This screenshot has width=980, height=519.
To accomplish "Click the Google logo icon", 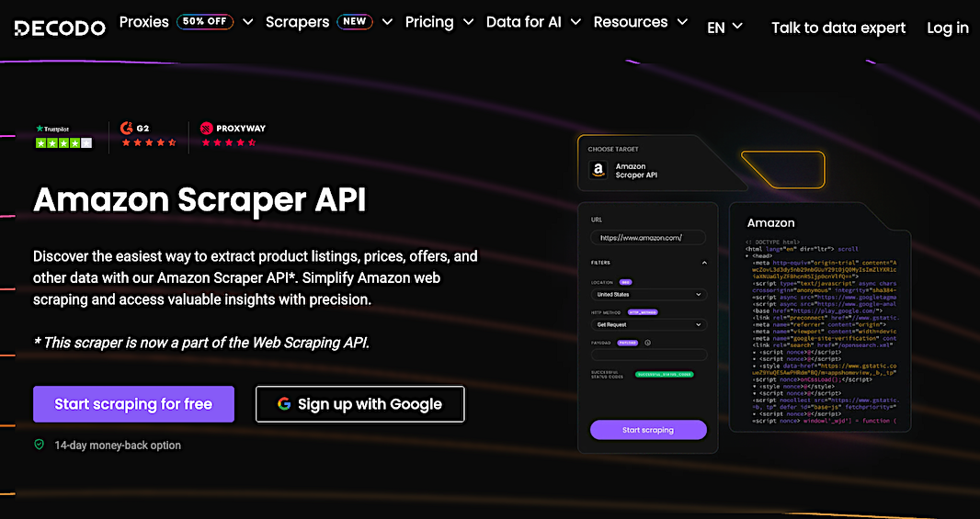I will coord(284,404).
